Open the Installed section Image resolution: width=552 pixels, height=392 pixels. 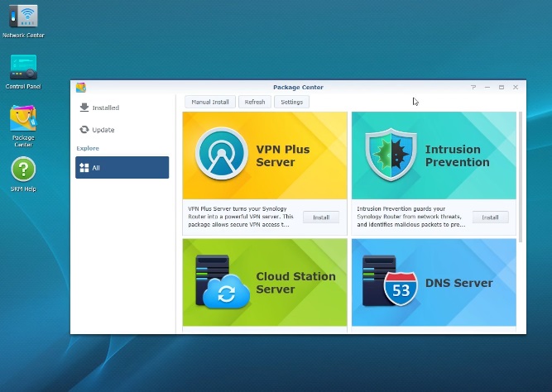click(122, 108)
